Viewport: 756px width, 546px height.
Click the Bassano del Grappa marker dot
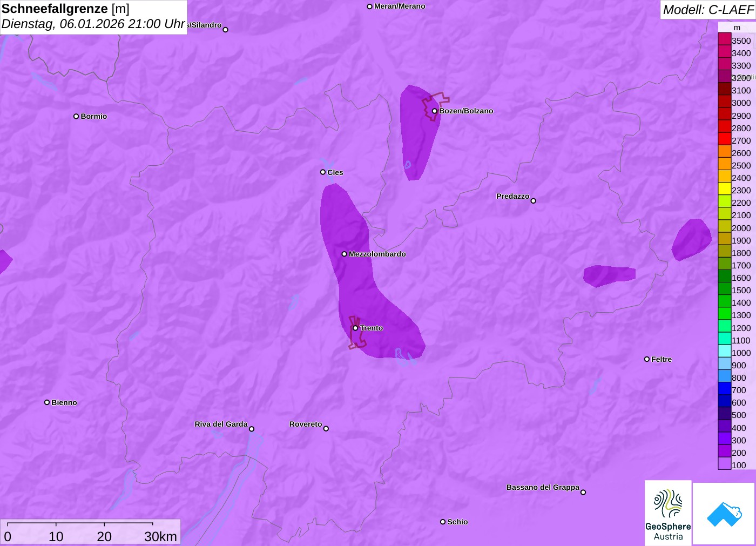tap(583, 492)
